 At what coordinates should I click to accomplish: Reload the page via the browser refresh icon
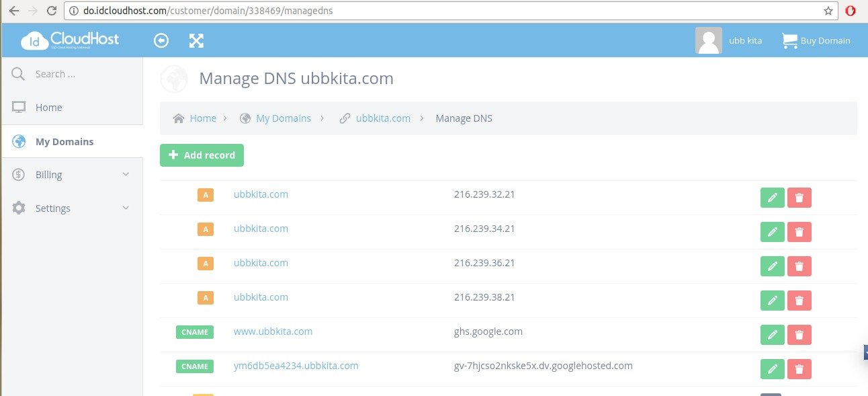51,10
